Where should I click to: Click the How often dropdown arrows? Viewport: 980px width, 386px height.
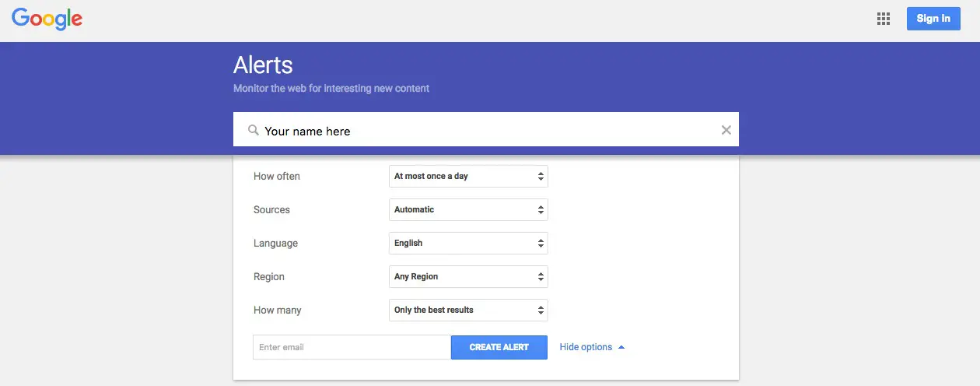click(x=541, y=177)
